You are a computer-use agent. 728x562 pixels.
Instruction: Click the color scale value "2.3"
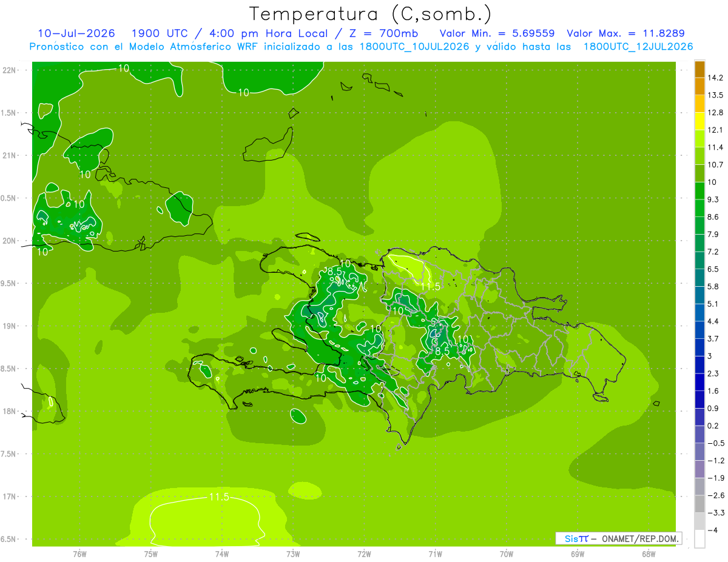point(714,373)
